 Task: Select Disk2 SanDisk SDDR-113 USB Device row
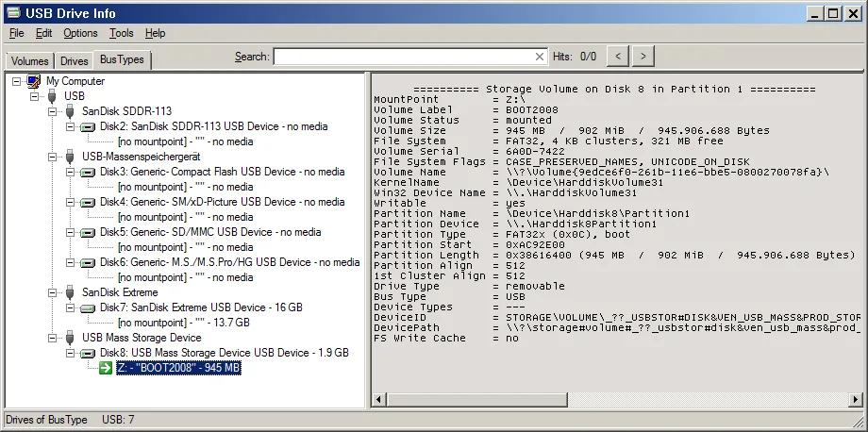tap(213, 126)
